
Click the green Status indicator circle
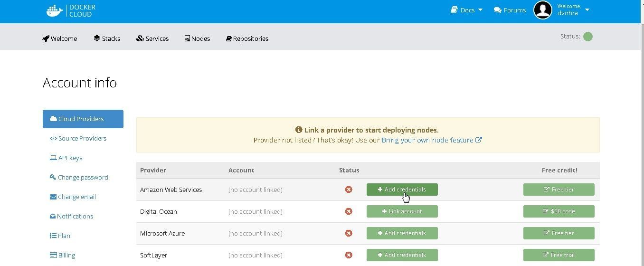tap(588, 37)
